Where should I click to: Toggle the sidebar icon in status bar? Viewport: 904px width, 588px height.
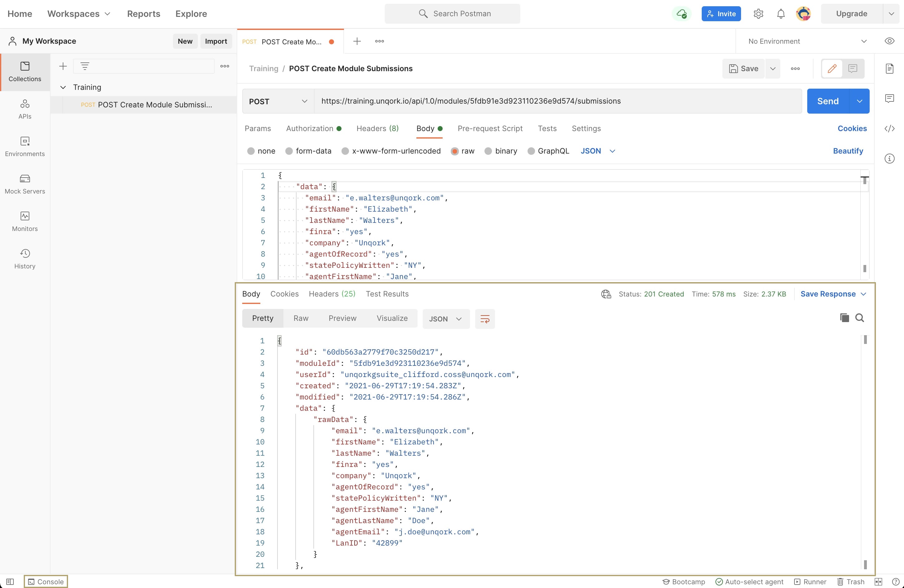click(x=10, y=581)
